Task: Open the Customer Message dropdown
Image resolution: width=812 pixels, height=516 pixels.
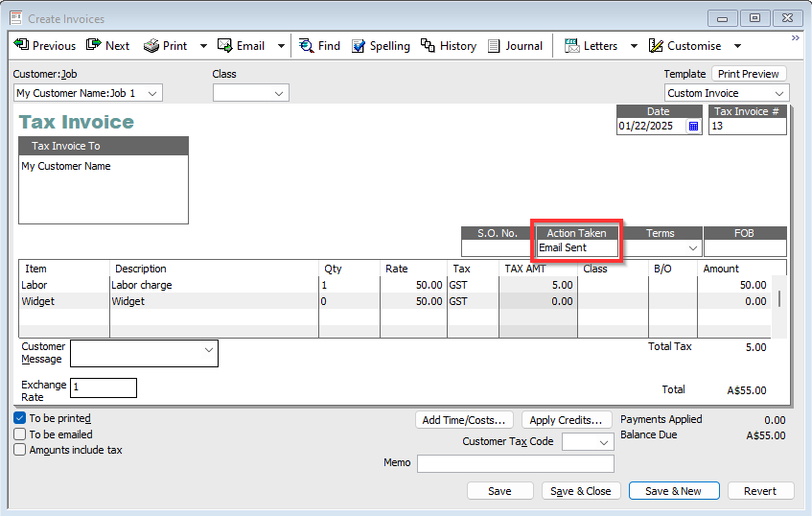Action: [x=209, y=350]
